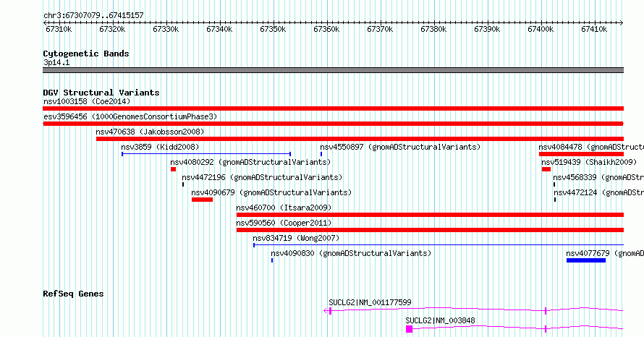Click the SUCLG2 NM_001177599 transcript end arrow
This screenshot has width=644, height=337.
pos(326,311)
